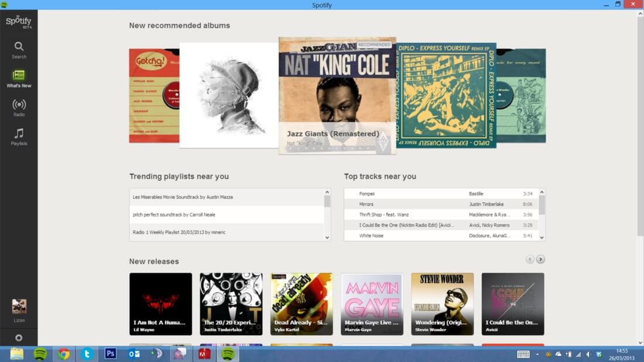This screenshot has height=362, width=644.
Task: Click top tracks list scroll up arrow
Action: pyautogui.click(x=542, y=192)
